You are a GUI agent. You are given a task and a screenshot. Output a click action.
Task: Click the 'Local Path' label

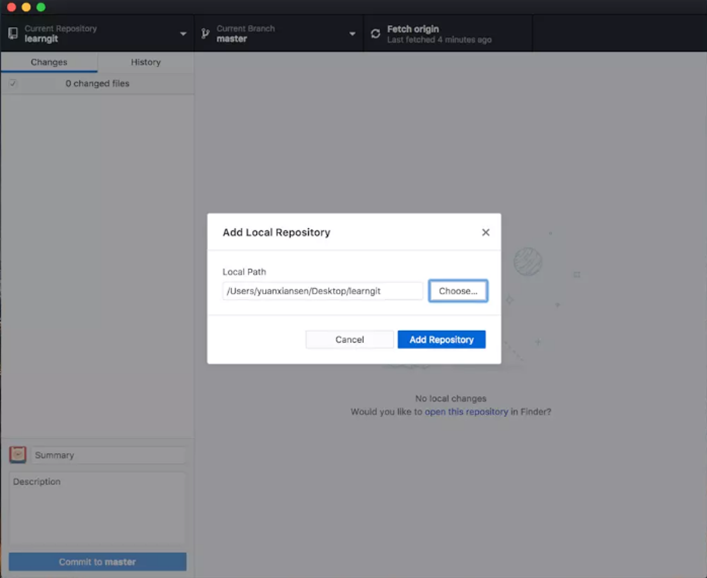(x=244, y=272)
